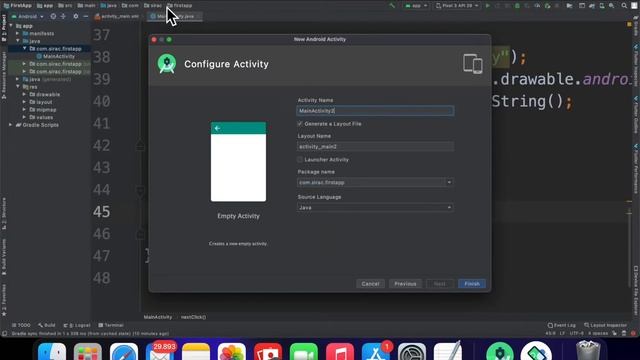Toggle the Generate a Layout File checkbox
Image resolution: width=640 pixels, height=360 pixels.
click(x=300, y=123)
